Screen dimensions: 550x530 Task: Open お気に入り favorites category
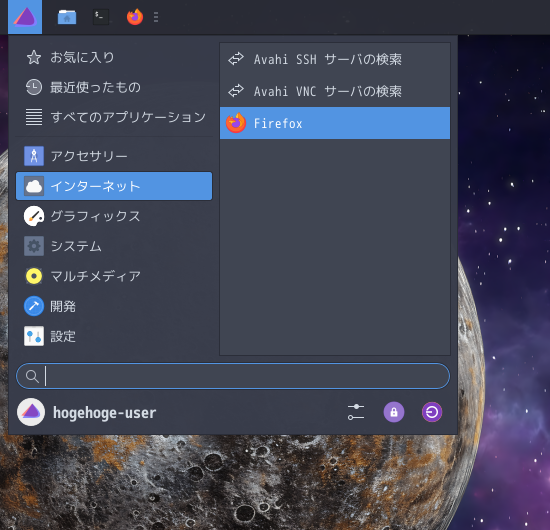coord(114,57)
